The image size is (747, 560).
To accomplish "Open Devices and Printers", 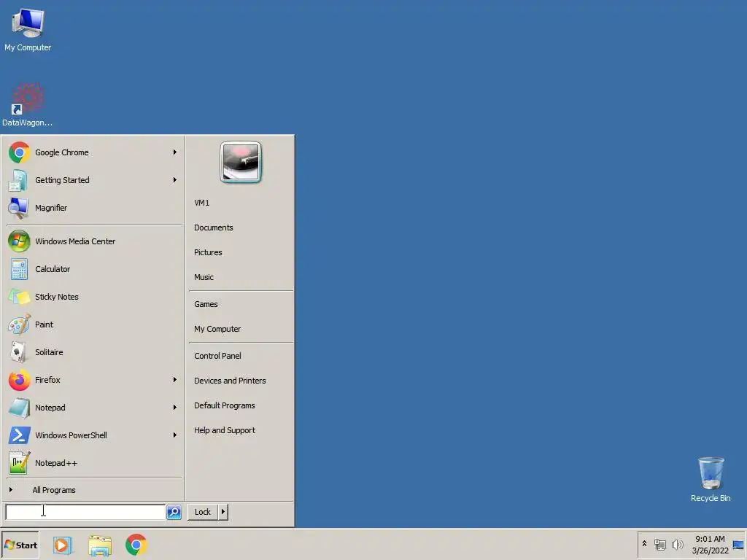I will coord(230,381).
